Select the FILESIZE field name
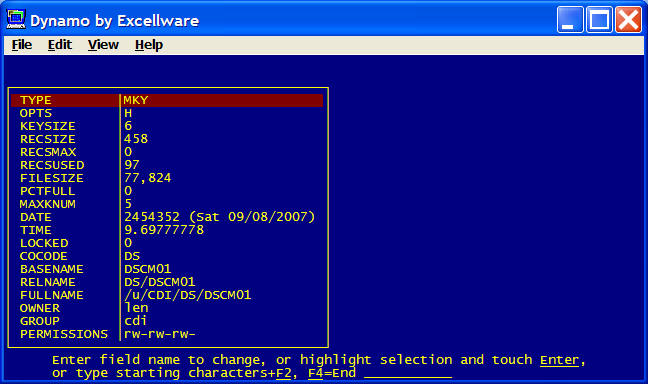 click(x=52, y=178)
